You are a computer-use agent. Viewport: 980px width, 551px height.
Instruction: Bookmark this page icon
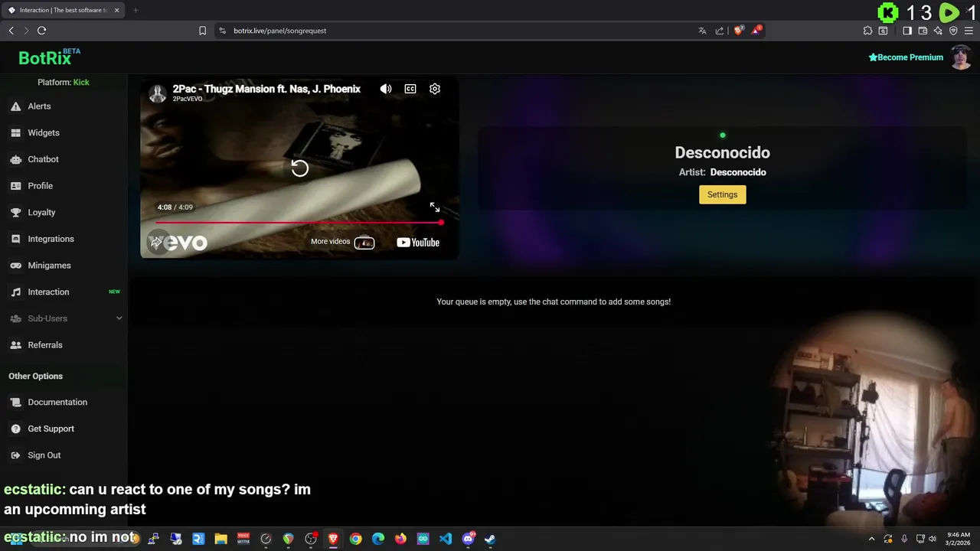(202, 31)
